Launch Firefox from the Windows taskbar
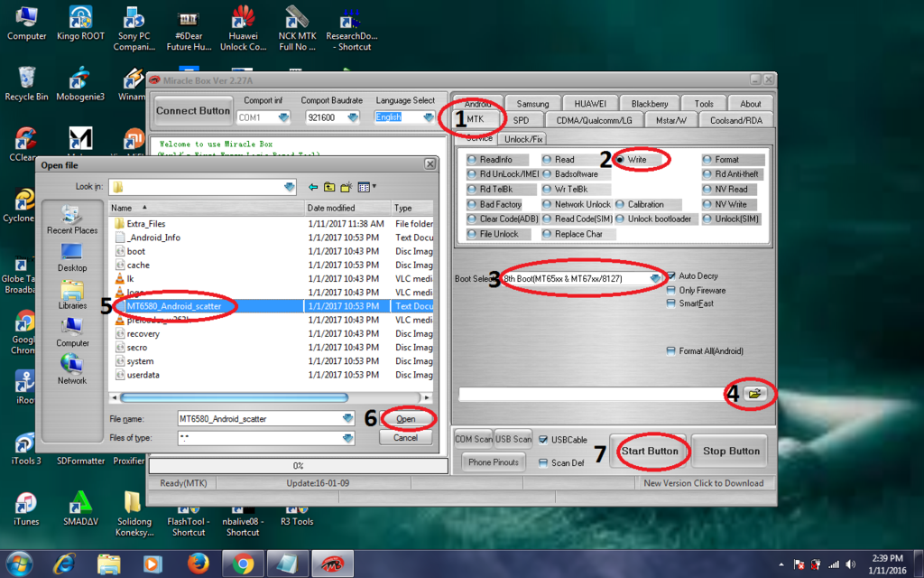 coord(199,564)
